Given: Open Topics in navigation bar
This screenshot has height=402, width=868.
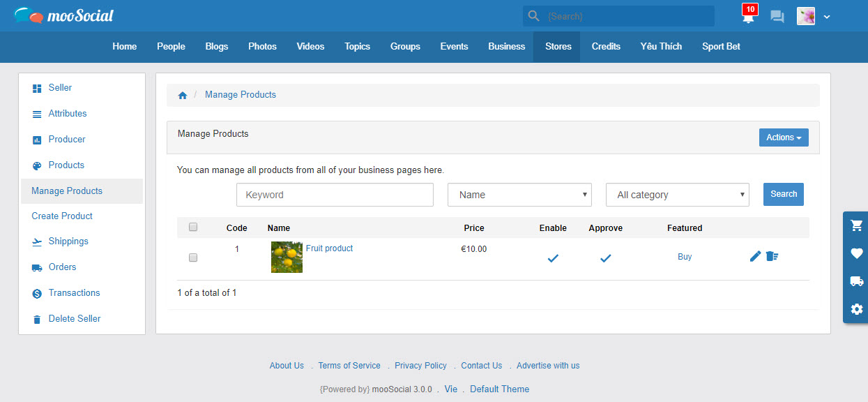Looking at the screenshot, I should point(357,46).
